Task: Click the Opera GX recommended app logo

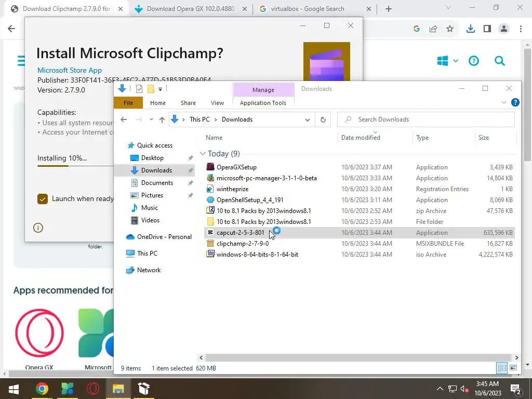Action: [x=39, y=332]
